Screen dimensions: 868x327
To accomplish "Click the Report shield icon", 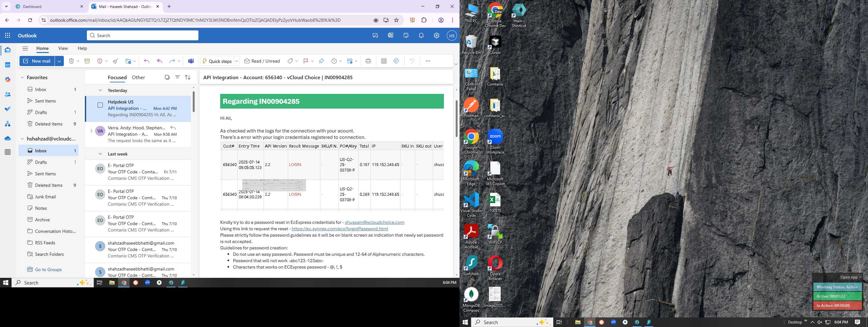I will click(x=100, y=61).
